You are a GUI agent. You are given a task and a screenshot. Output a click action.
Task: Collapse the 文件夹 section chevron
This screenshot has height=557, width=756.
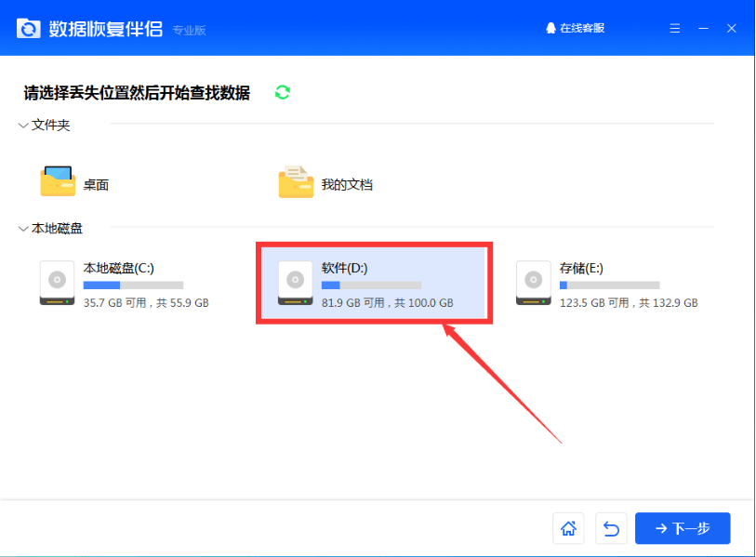pyautogui.click(x=23, y=126)
